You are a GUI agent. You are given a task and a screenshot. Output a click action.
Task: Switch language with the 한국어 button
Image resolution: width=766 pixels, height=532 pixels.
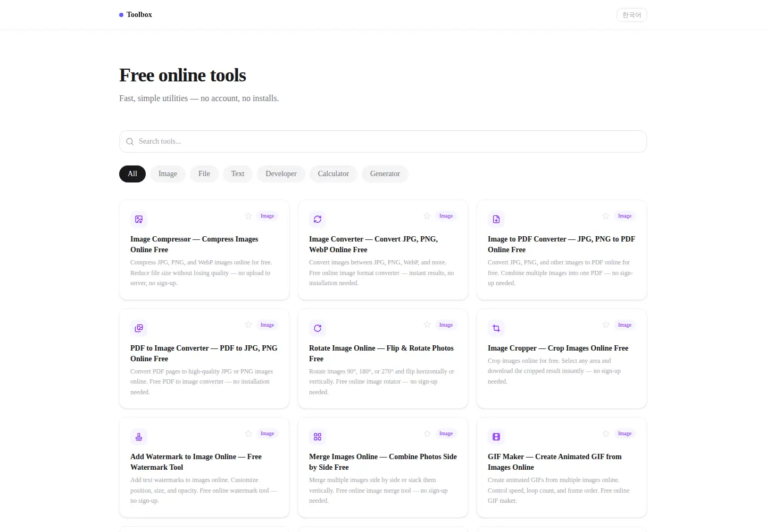[x=632, y=15]
